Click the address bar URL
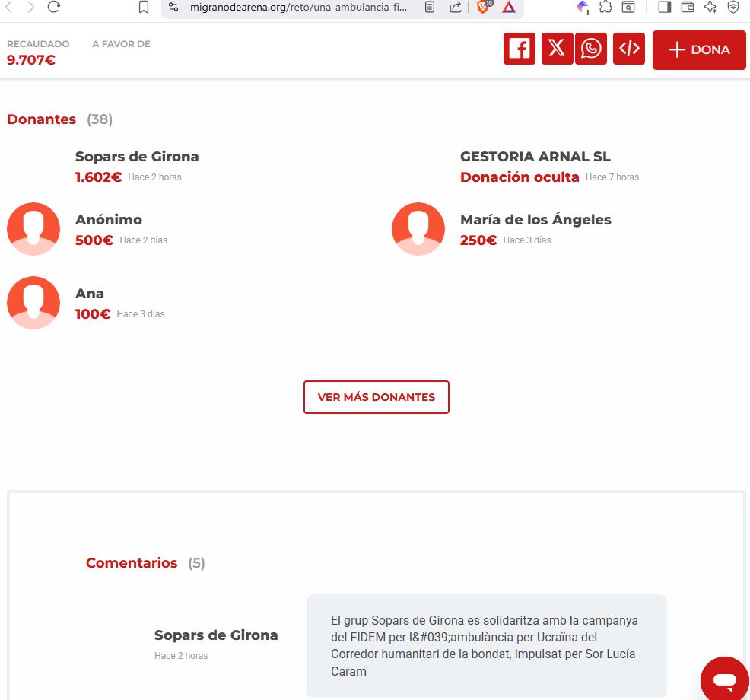Screen dimensions: 750x700 coord(298,7)
